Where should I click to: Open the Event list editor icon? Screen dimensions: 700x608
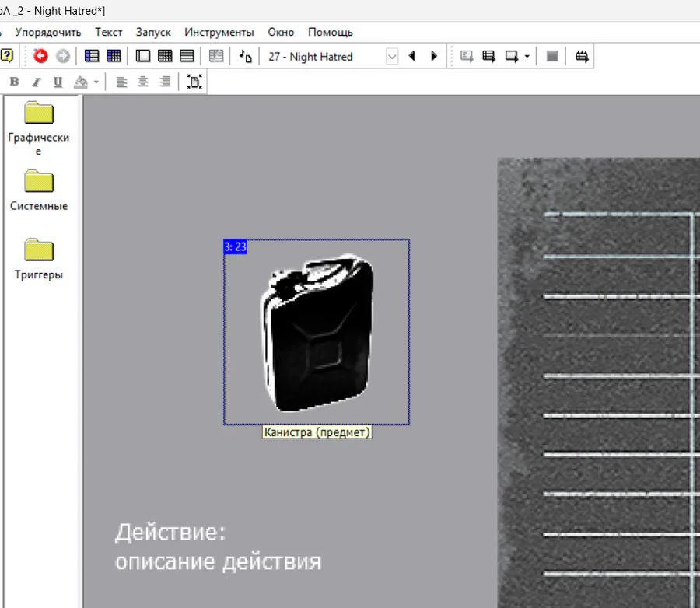(x=187, y=56)
